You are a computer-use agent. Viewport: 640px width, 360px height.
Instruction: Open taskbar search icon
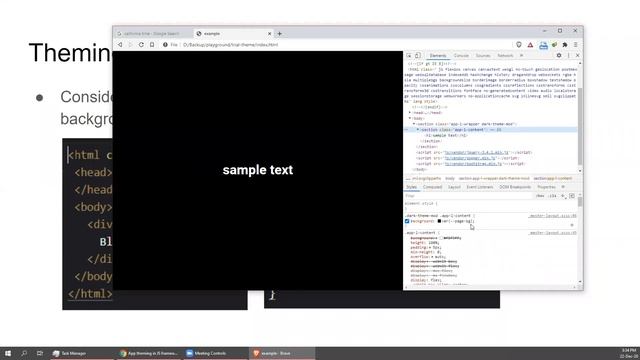point(24,353)
